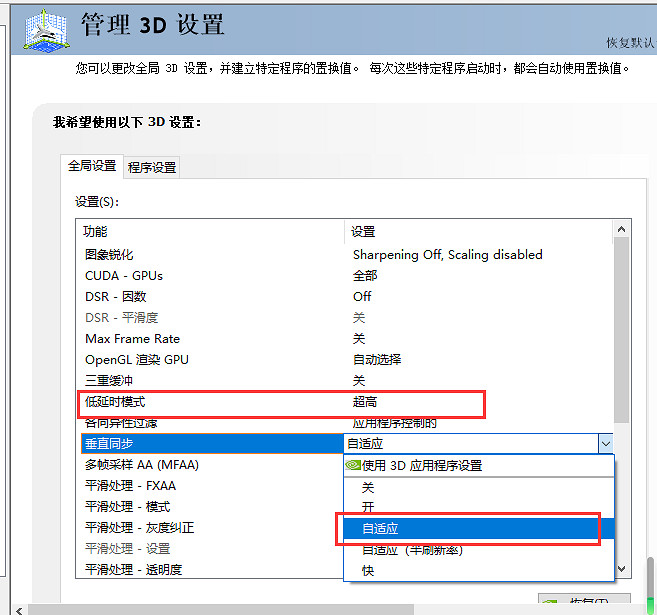Select 自适应 option in the dropdown list
657x615 pixels.
pyautogui.click(x=479, y=528)
